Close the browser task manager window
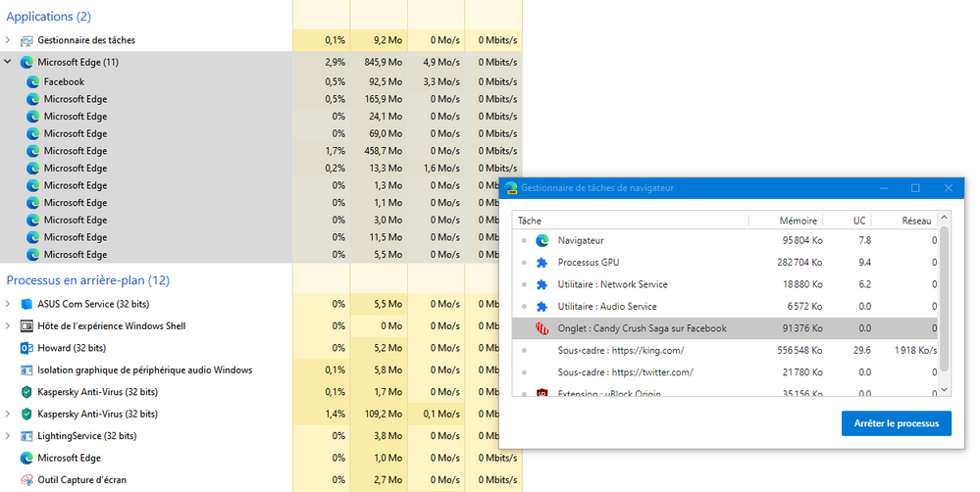Screen dimensions: 980x492 click(949, 188)
